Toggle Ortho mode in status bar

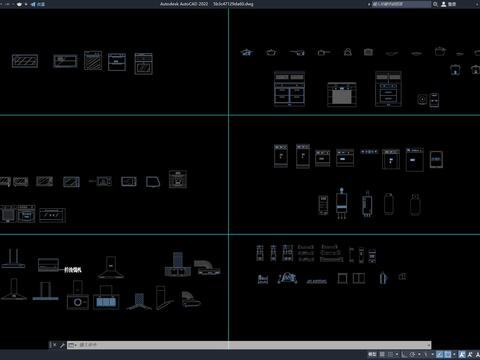click(404, 354)
